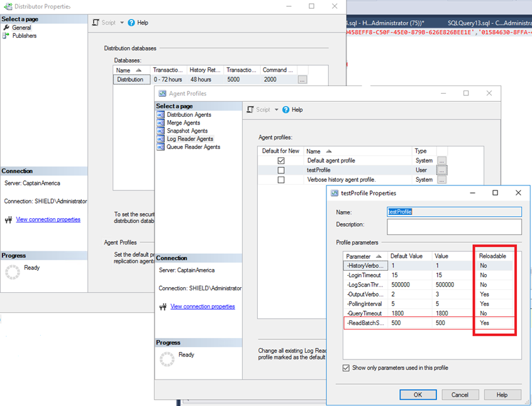The width and height of the screenshot is (532, 406).
Task: Select the -PollingInterval parameter
Action: click(x=364, y=304)
